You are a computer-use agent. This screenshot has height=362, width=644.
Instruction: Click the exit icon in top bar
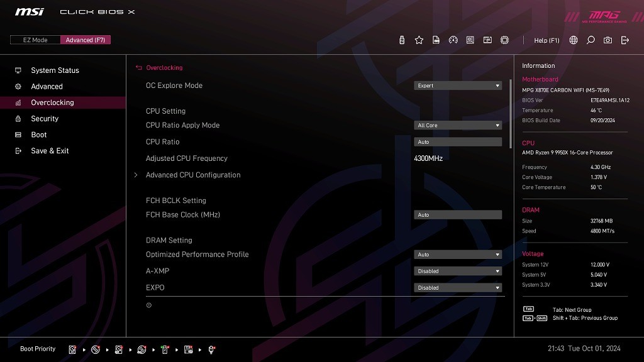pos(625,40)
